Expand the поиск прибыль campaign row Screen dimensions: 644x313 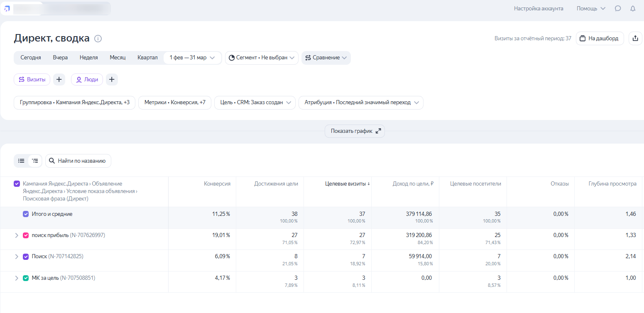[x=17, y=235]
